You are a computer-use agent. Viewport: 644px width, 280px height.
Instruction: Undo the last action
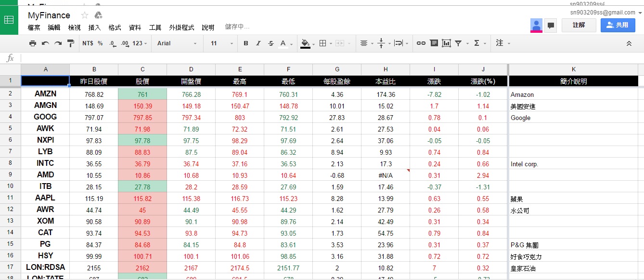tap(45, 43)
